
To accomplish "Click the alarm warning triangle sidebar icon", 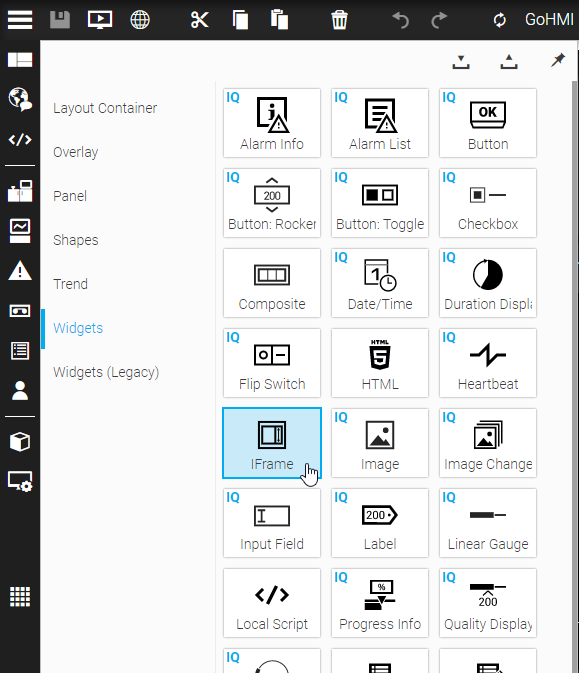I will click(x=20, y=270).
